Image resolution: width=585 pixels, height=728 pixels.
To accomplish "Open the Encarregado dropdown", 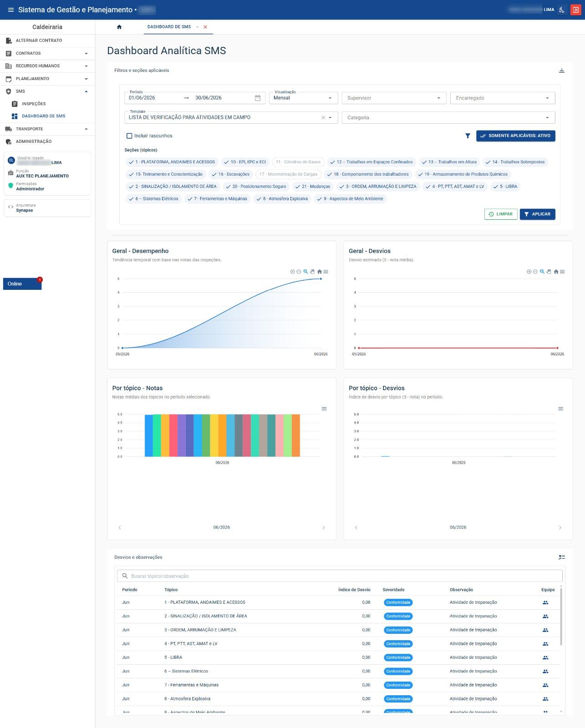I will click(503, 98).
